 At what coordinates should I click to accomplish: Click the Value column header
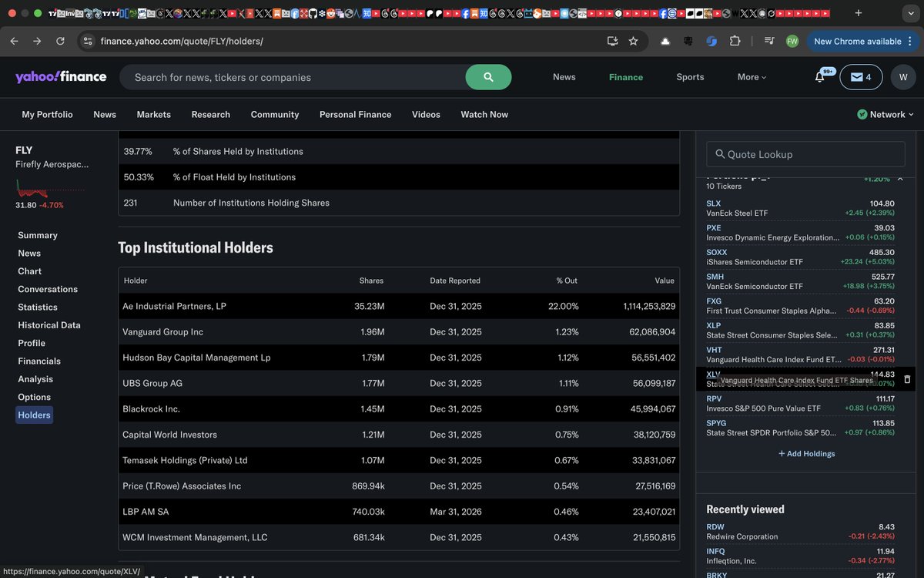665,281
